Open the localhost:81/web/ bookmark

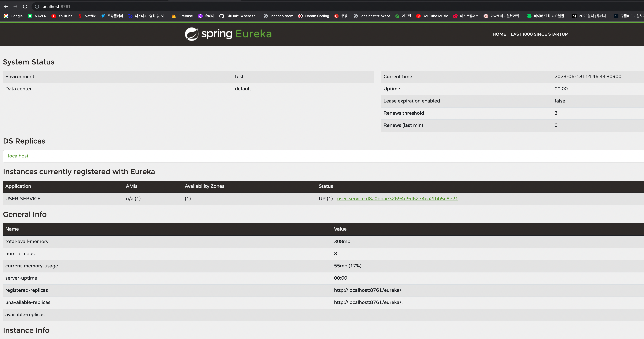(372, 16)
